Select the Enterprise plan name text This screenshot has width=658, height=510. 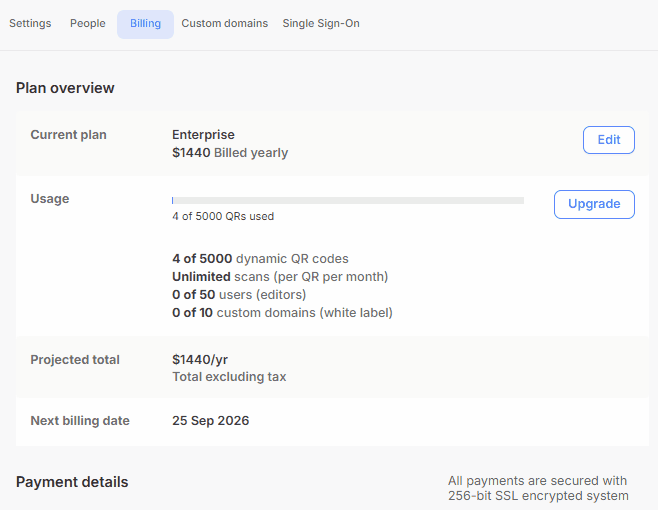(x=203, y=135)
